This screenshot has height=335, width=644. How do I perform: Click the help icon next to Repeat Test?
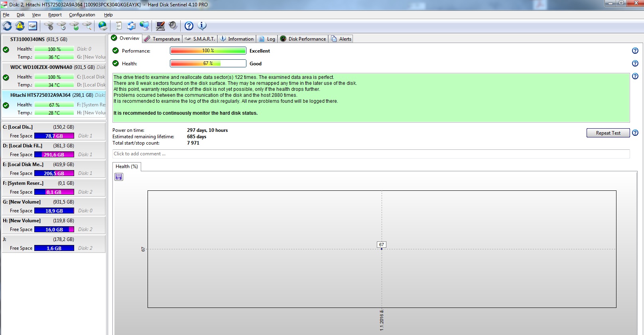635,133
